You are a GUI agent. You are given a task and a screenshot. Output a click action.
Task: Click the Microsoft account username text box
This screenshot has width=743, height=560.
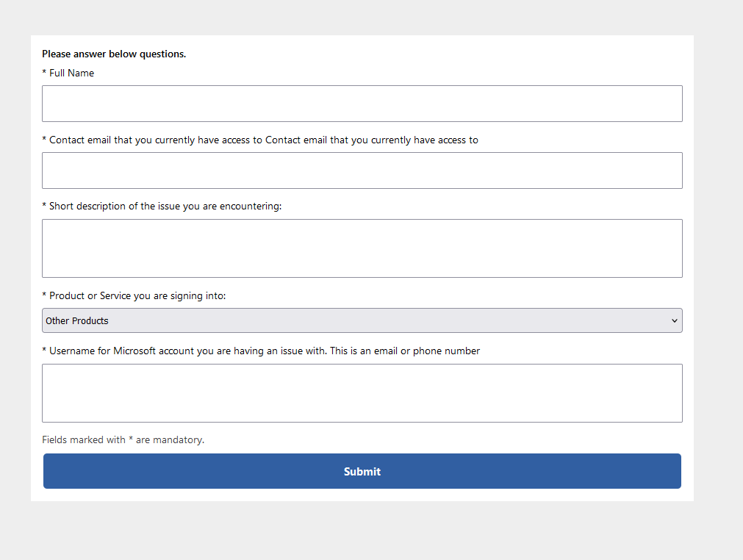[362, 393]
